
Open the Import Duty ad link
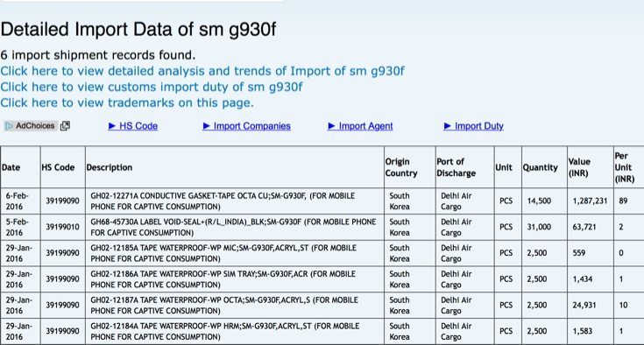[x=479, y=126]
